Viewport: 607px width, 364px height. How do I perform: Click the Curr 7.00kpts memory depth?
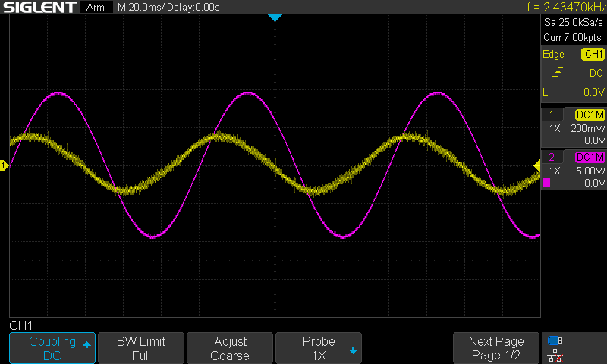coord(573,37)
